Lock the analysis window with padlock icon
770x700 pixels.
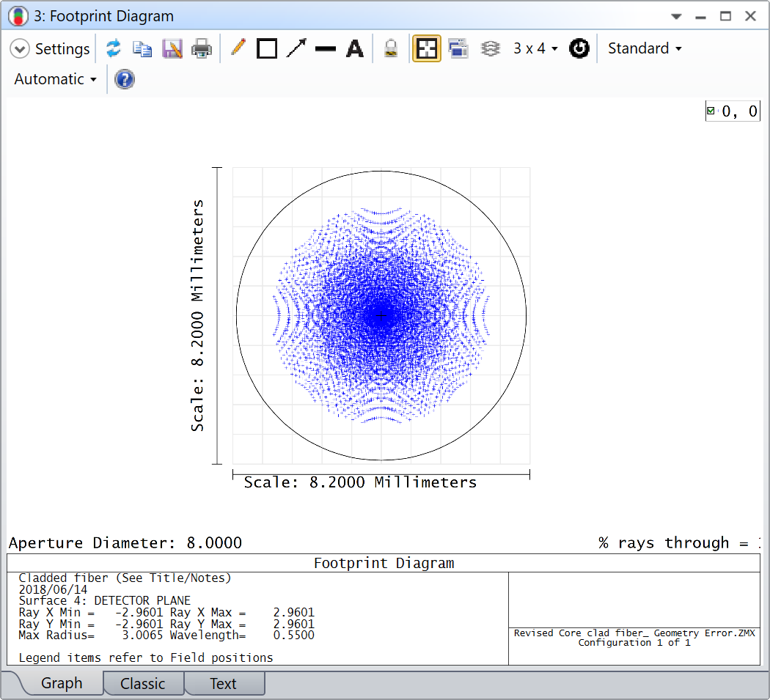click(391, 48)
